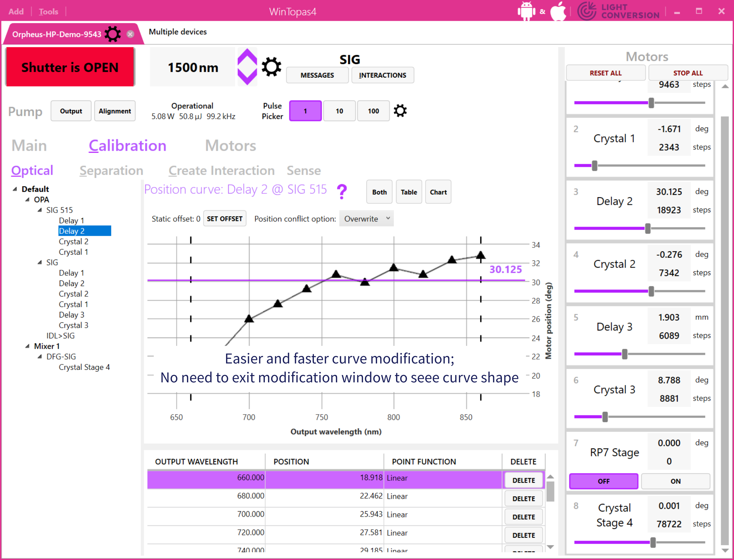Collapse the Mixer 1 tree node
This screenshot has height=560, width=734.
27,346
